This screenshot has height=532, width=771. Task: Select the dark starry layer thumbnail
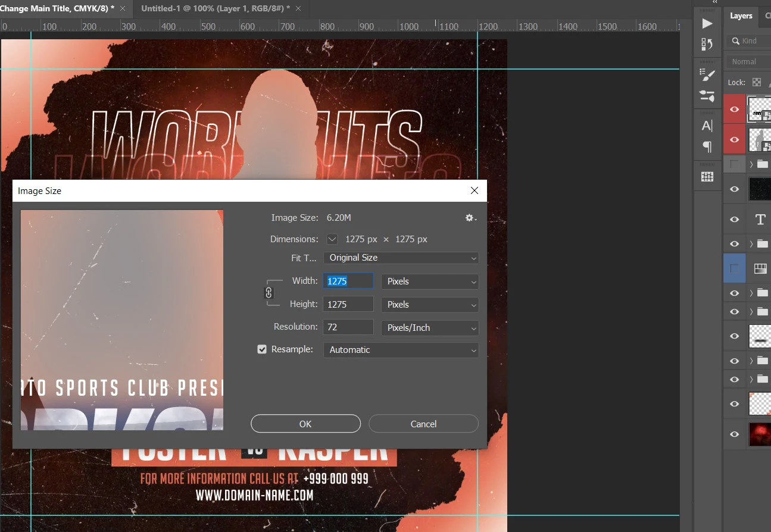pos(759,189)
